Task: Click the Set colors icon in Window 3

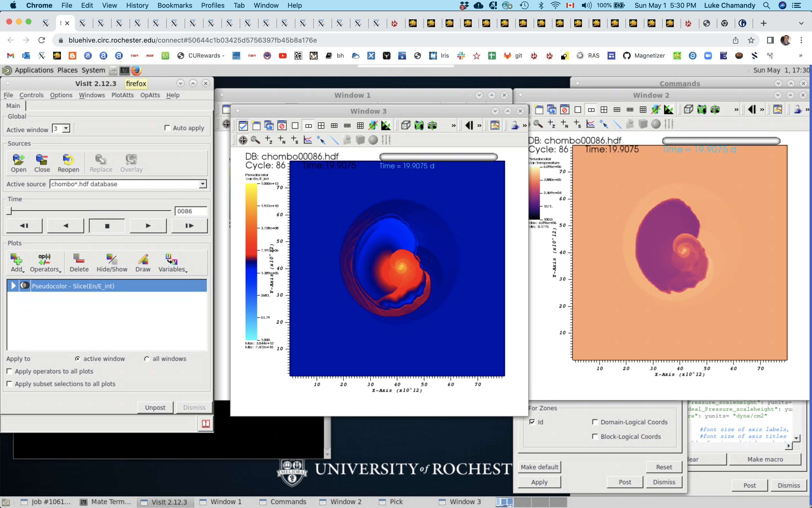Action: coord(495,126)
